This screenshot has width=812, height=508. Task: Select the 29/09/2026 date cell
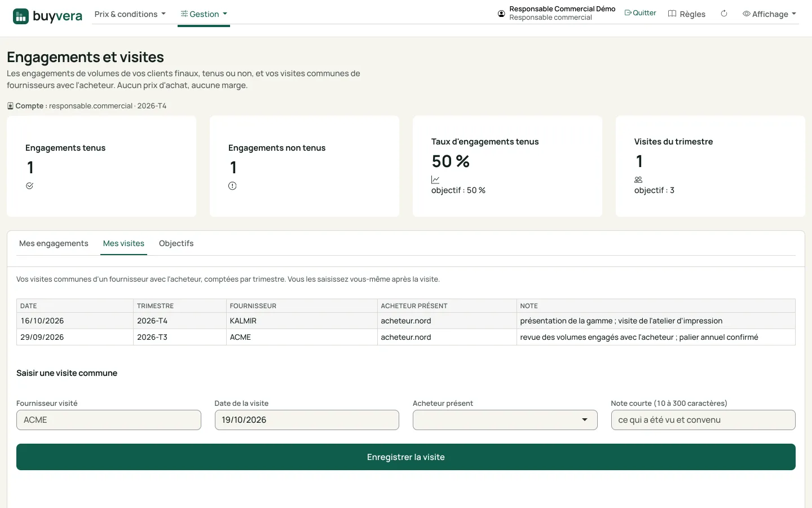coord(75,337)
